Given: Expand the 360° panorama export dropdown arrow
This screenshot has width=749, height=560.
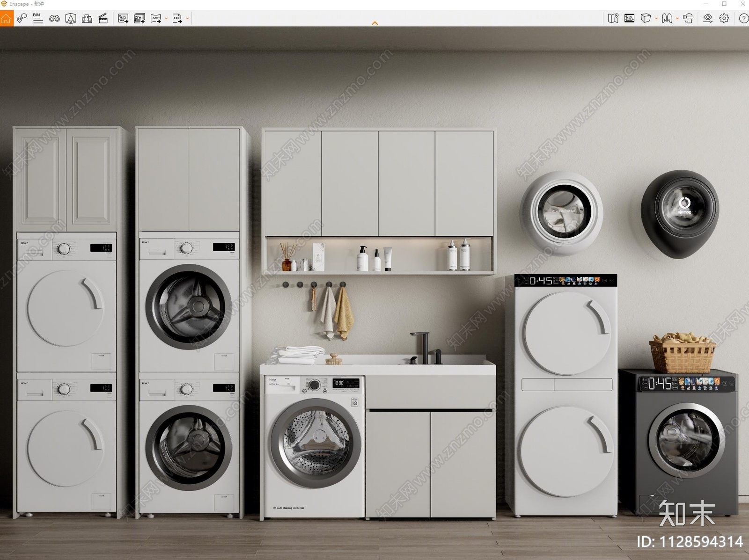Looking at the screenshot, I should (x=166, y=19).
